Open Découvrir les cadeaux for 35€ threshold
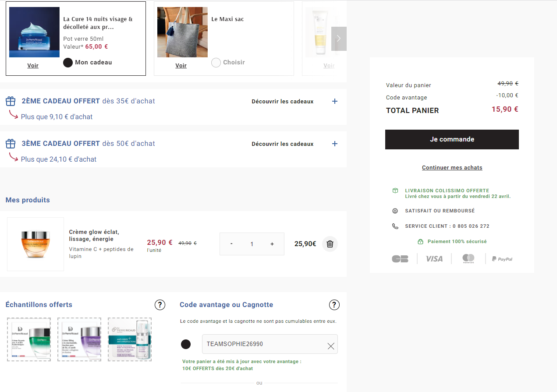This screenshot has width=557, height=392. point(283,101)
